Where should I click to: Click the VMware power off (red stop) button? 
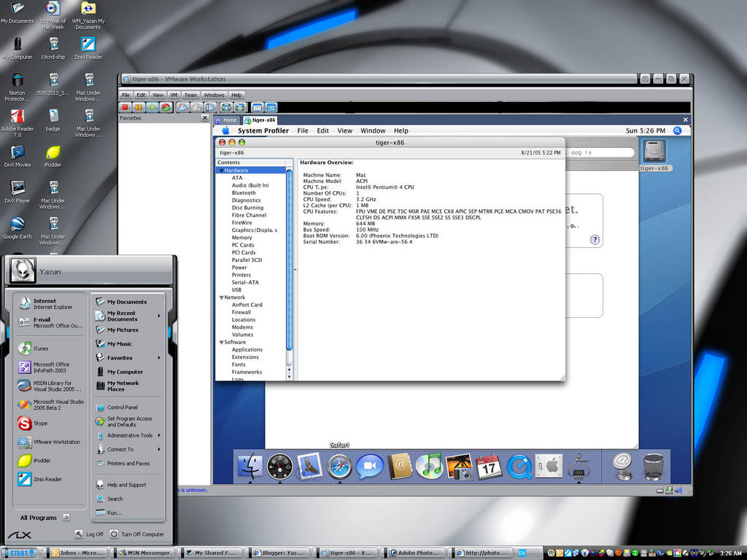[x=125, y=107]
